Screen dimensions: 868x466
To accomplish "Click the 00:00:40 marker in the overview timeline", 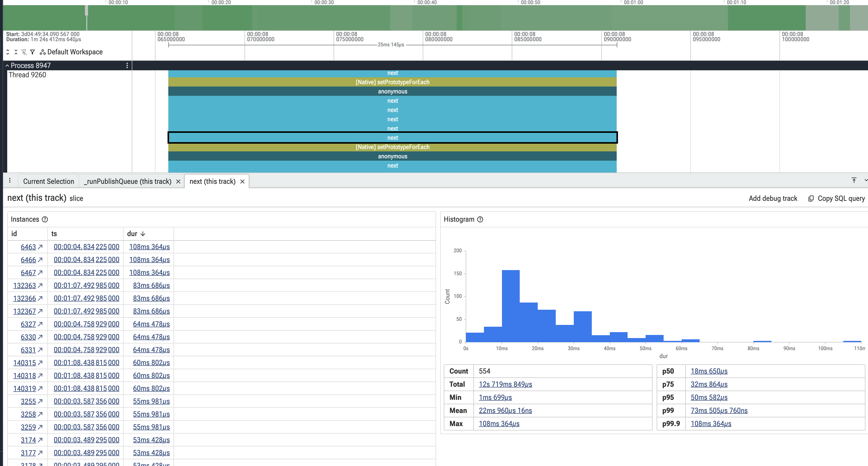I will 427,2.
